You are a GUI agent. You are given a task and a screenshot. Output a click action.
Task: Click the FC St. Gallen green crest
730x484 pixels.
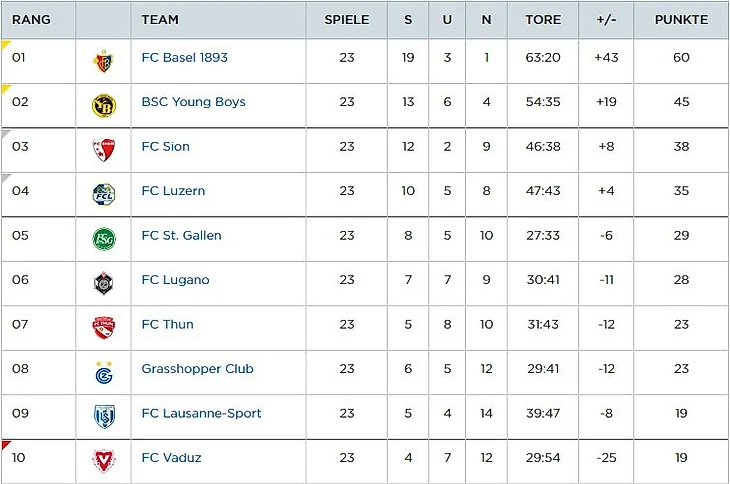coord(103,237)
